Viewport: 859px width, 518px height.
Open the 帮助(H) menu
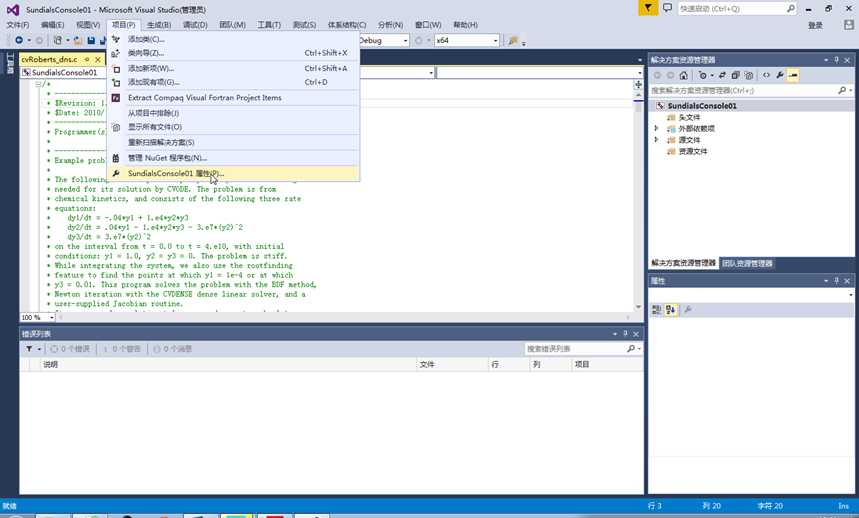tap(465, 25)
